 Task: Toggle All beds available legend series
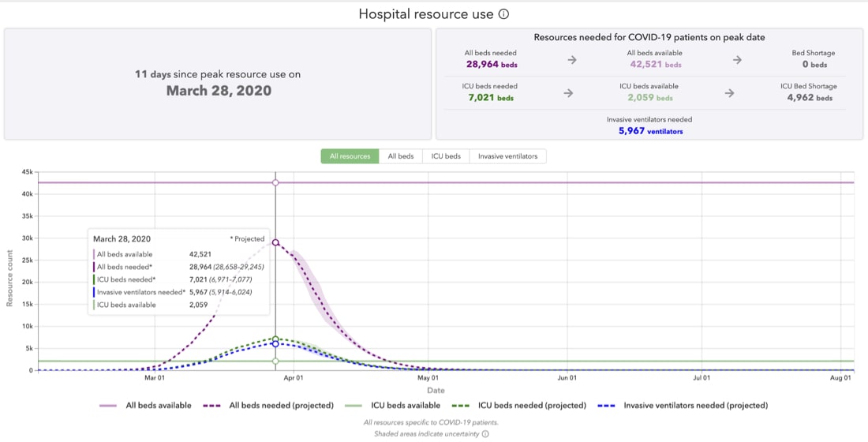tap(145, 406)
